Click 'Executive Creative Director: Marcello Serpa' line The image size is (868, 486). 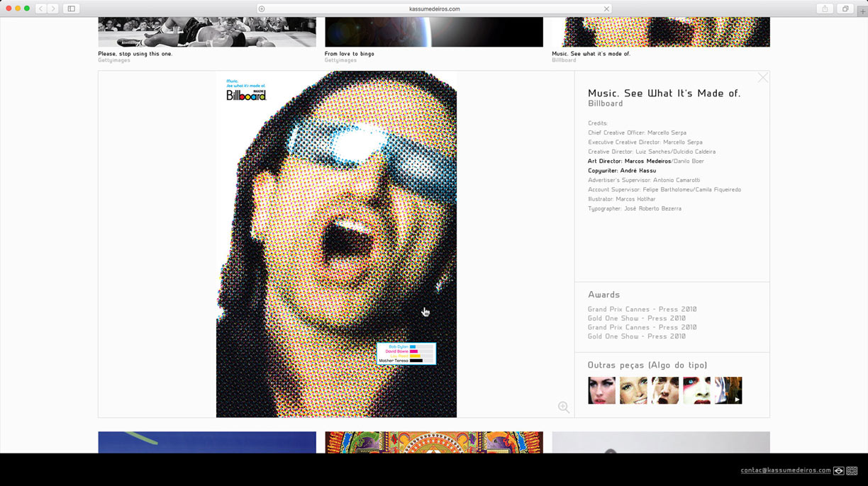[645, 142]
